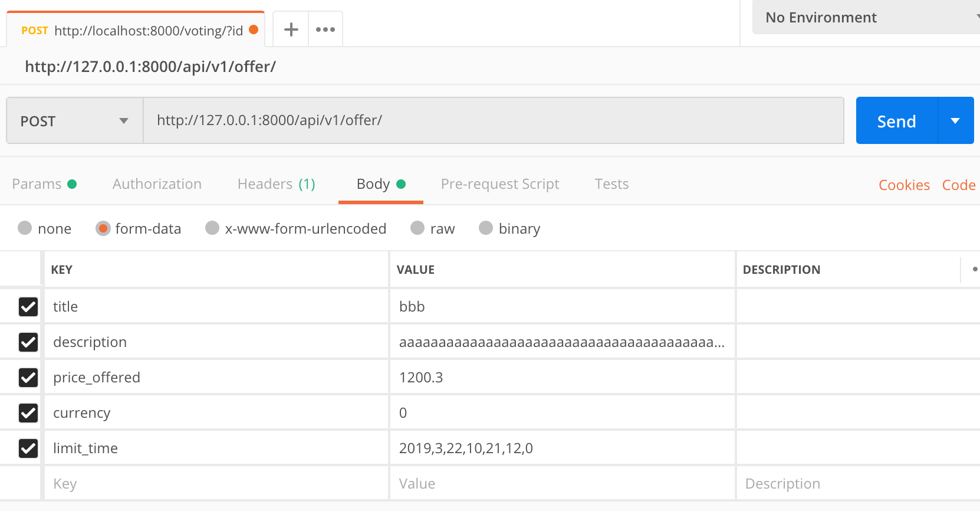Viewport: 980px width, 511px height.
Task: Click the DESCRIPTION column header
Action: tap(781, 270)
